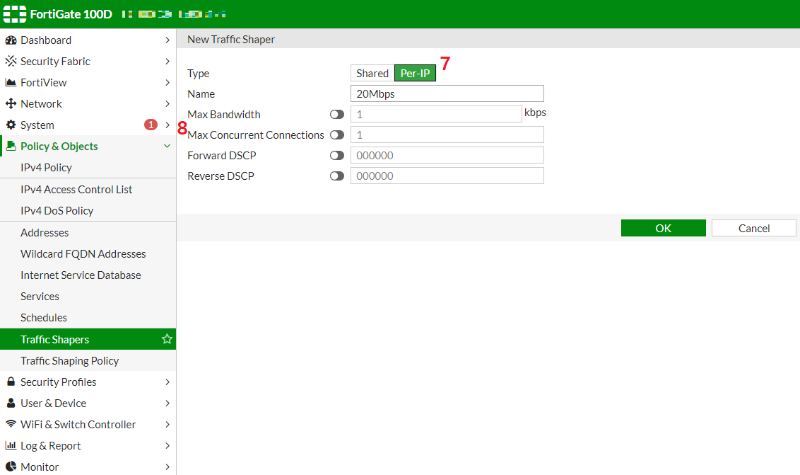Screen dimensions: 800x475
Task: Click the Name input field
Action: pos(447,93)
